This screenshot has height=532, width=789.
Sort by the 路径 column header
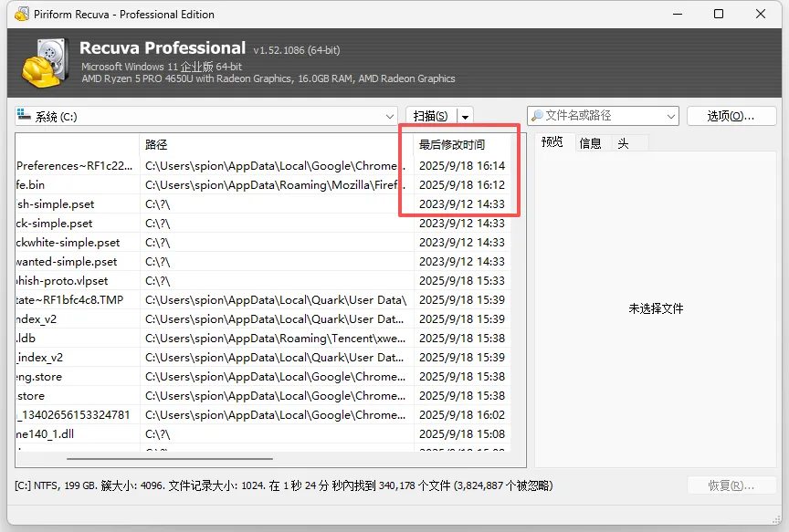(277, 145)
